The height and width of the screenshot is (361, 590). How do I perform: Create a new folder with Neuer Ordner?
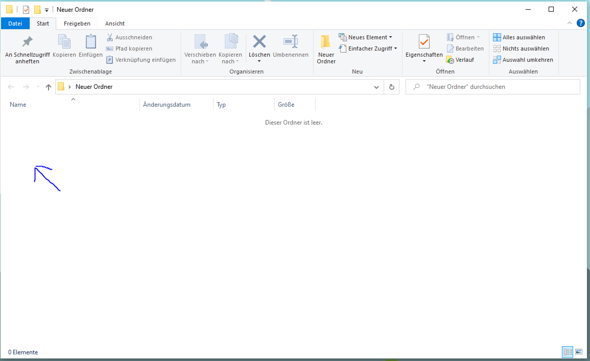point(326,49)
